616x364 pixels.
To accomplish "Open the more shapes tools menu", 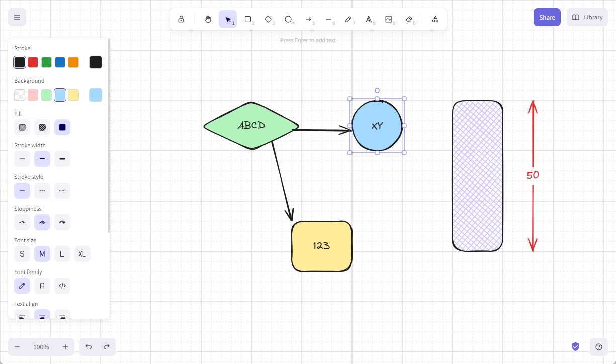I will point(435,19).
